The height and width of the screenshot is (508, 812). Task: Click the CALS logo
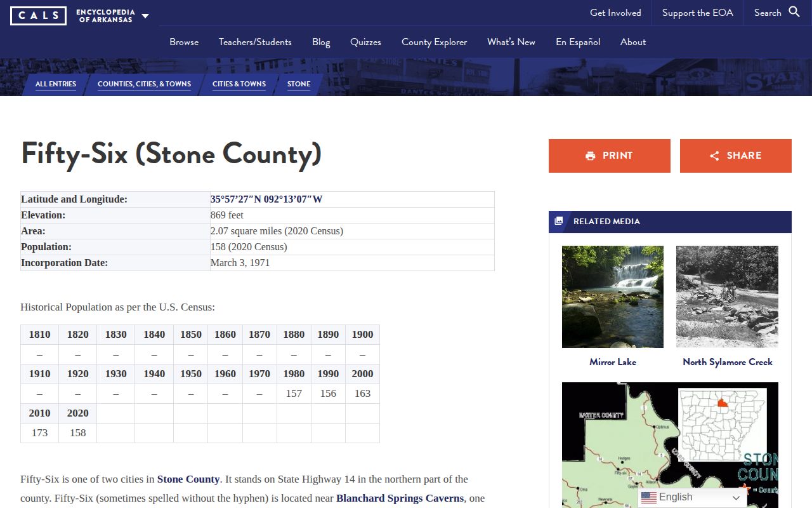(38, 15)
